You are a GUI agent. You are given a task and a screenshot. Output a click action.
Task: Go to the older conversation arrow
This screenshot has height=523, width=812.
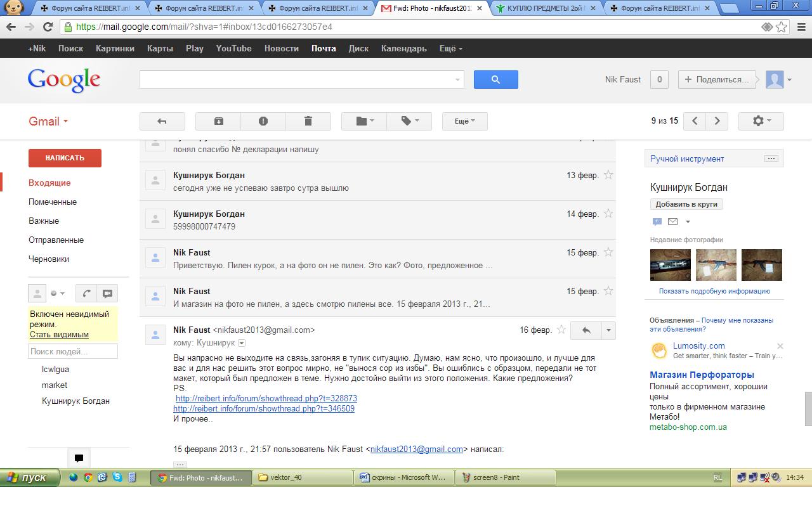click(x=717, y=121)
